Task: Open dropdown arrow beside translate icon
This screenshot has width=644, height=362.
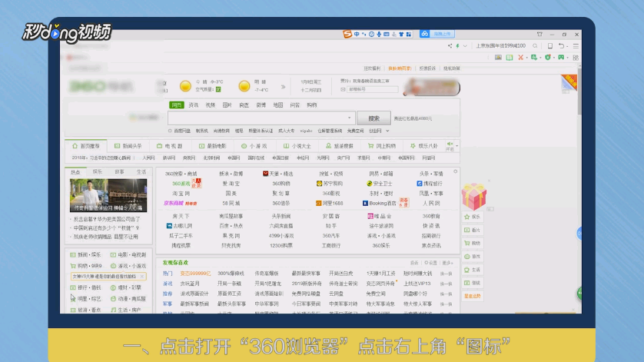Action: pyautogui.click(x=540, y=58)
